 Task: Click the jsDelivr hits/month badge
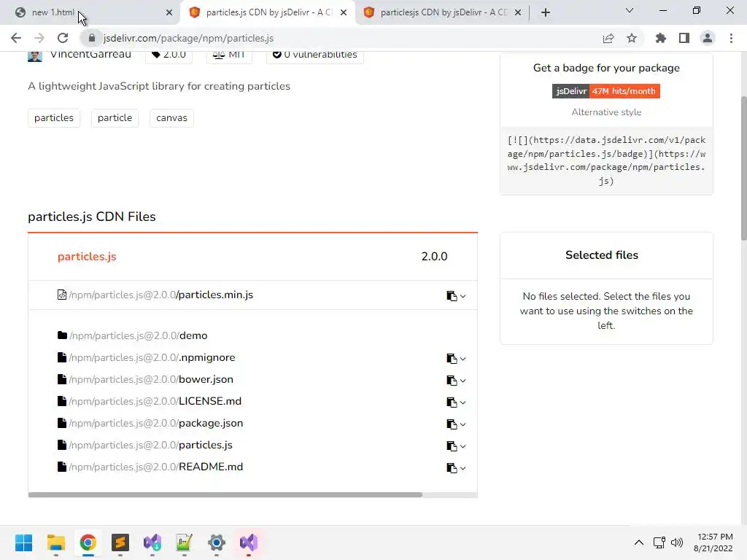[606, 91]
